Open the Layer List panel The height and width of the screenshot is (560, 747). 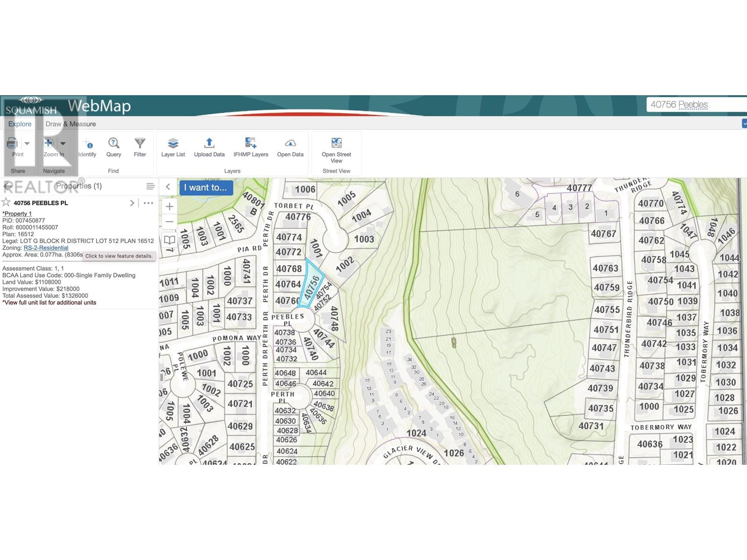[x=173, y=143]
